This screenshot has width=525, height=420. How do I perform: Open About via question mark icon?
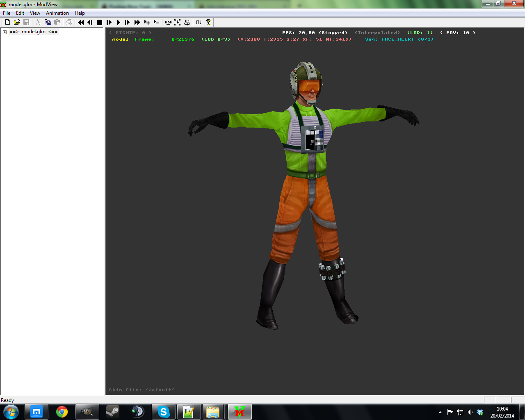coord(208,22)
